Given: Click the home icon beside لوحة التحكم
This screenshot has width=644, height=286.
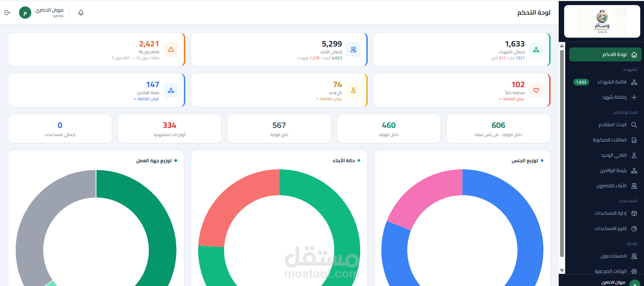Looking at the screenshot, I should [x=634, y=55].
